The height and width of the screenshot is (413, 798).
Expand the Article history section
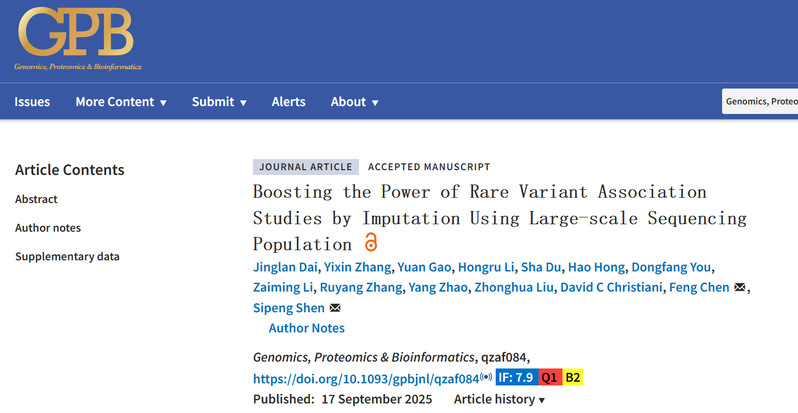tap(499, 400)
